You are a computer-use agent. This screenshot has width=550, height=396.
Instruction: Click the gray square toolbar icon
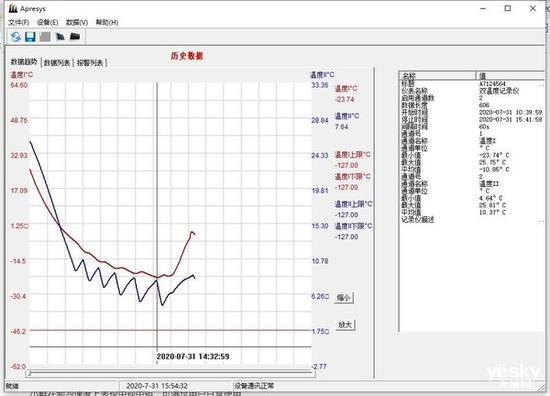[45, 36]
